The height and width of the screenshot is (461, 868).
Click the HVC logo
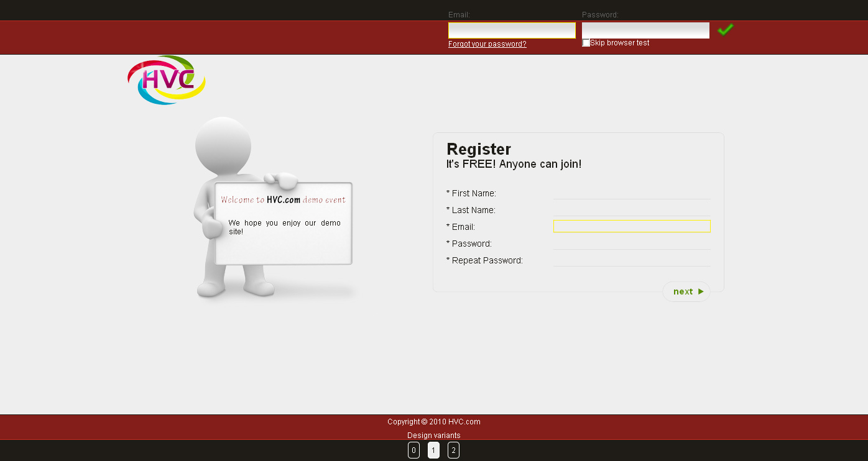coord(167,80)
